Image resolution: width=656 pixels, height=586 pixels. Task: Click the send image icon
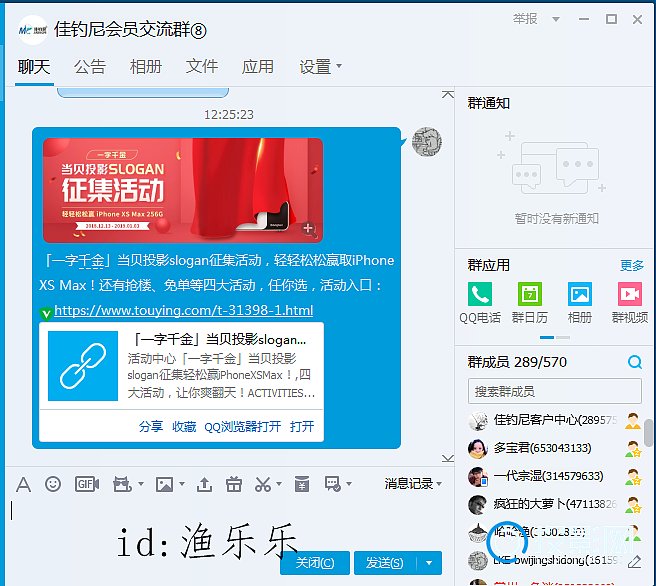(164, 484)
